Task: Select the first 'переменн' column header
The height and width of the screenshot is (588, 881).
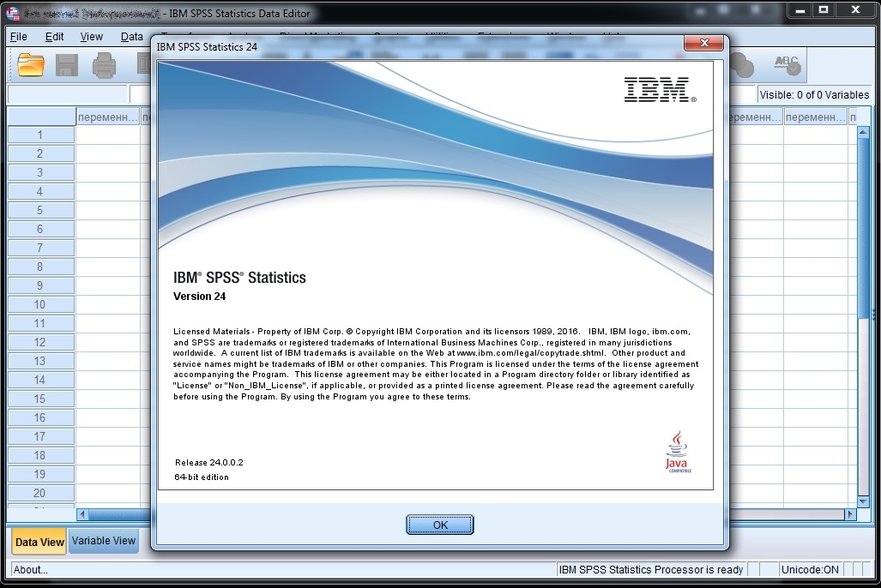Action: tap(108, 117)
